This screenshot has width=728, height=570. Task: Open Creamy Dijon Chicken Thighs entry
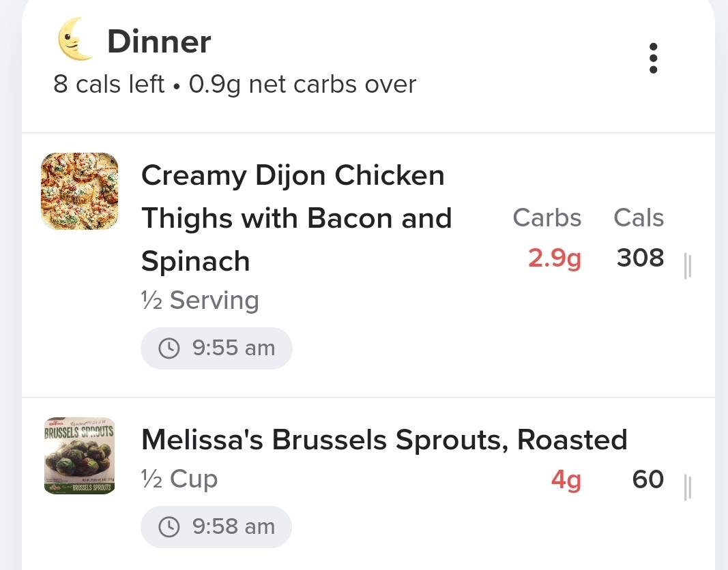tap(296, 218)
